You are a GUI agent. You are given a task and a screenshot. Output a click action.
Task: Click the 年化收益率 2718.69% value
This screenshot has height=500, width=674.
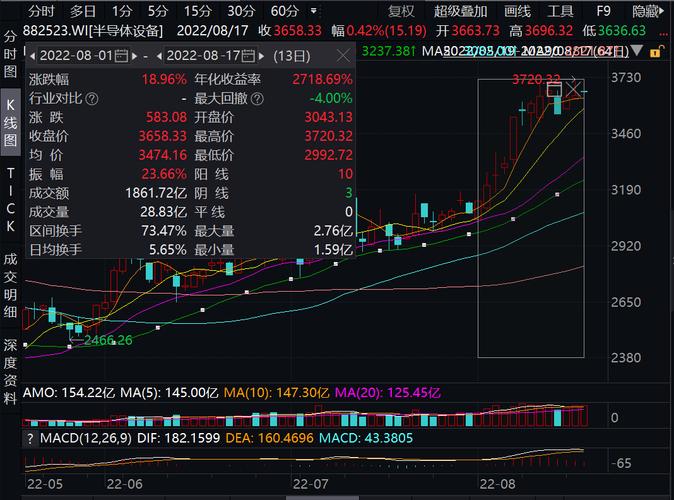(322, 80)
